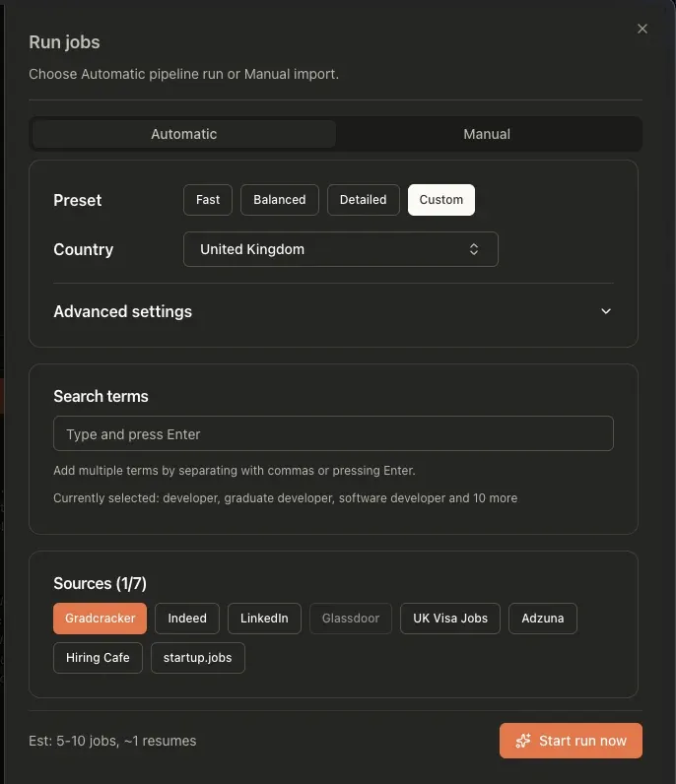
Task: Select the Fast preset
Action: (x=208, y=200)
